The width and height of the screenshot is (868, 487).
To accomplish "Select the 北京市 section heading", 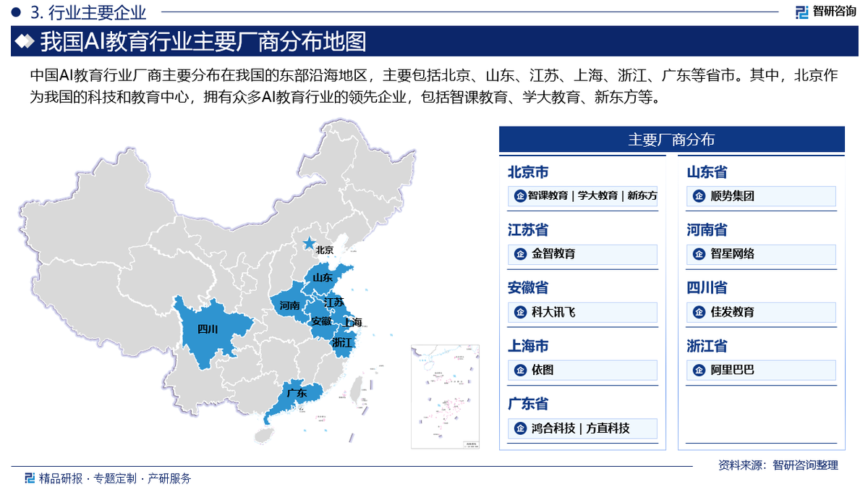I will pyautogui.click(x=528, y=172).
